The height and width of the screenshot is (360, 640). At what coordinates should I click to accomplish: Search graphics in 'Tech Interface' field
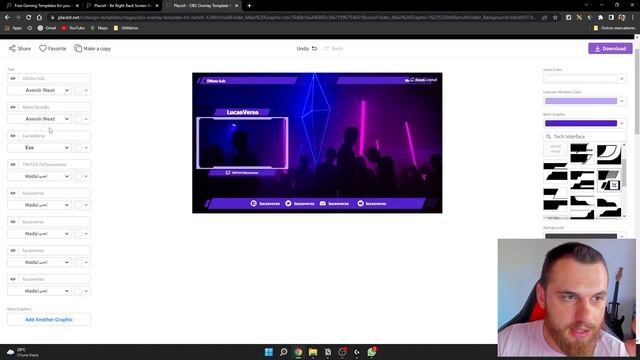(x=585, y=136)
